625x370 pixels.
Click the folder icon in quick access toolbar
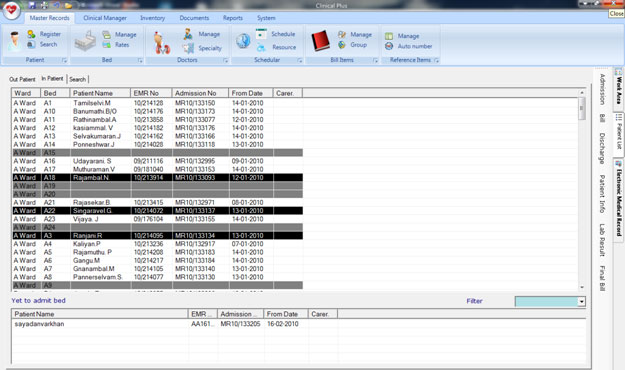[x=69, y=5]
